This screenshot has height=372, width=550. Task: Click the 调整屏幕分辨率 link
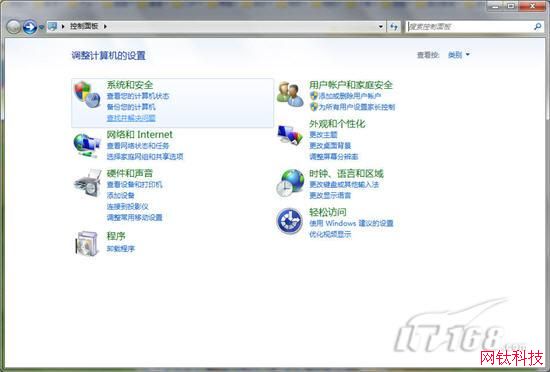point(334,156)
